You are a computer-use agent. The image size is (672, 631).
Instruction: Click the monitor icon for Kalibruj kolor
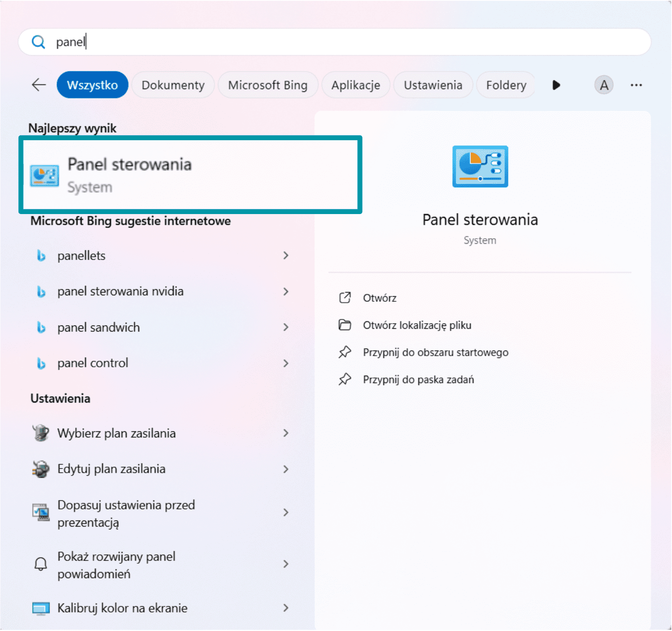click(x=41, y=608)
